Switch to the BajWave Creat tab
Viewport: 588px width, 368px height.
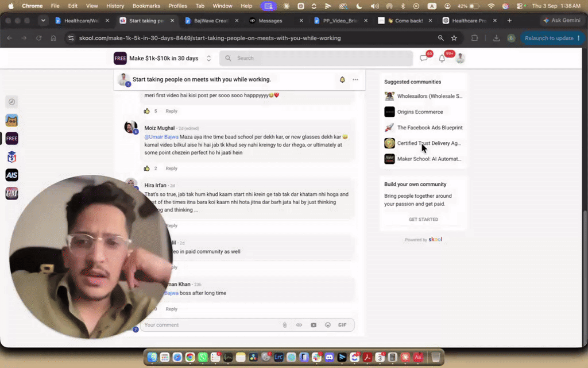211,21
